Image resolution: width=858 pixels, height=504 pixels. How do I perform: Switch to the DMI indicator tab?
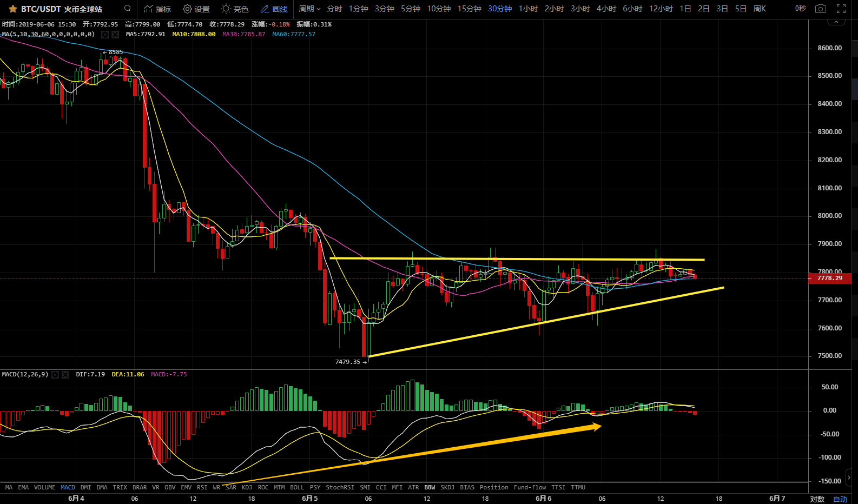(85, 487)
